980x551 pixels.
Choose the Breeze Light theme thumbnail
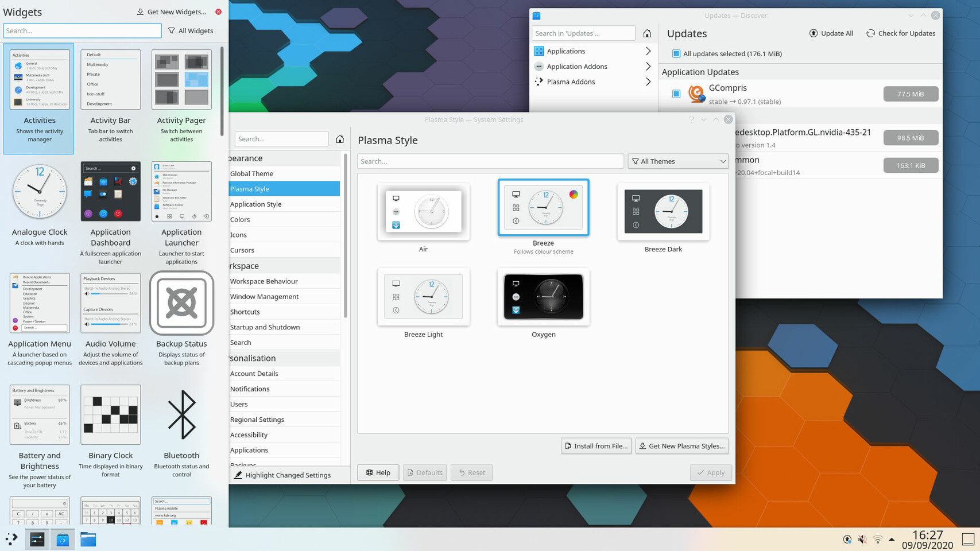(423, 297)
